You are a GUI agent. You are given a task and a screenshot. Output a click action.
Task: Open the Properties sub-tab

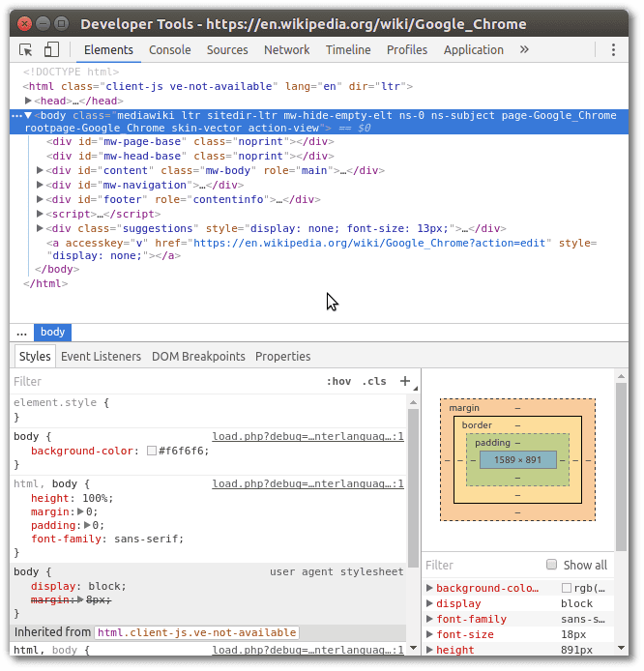pyautogui.click(x=283, y=356)
